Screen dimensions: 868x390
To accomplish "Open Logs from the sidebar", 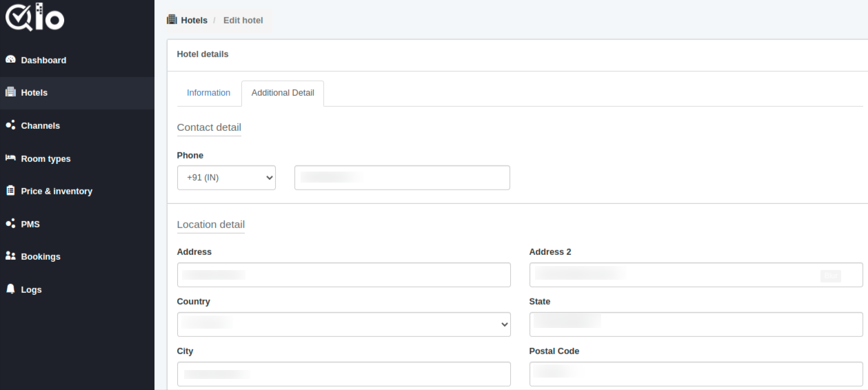I will pos(77,289).
